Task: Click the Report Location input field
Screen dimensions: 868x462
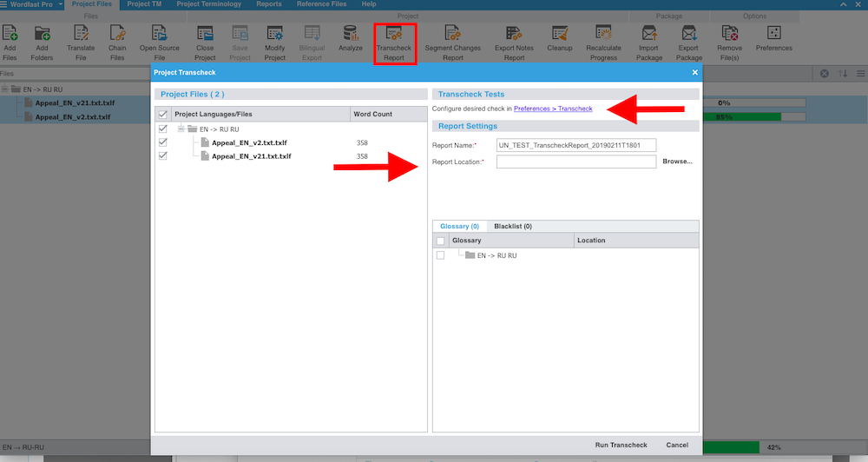Action: click(x=576, y=162)
